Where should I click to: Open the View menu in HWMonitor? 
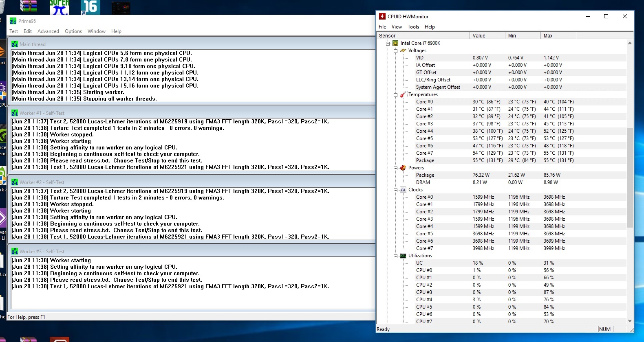tap(397, 27)
